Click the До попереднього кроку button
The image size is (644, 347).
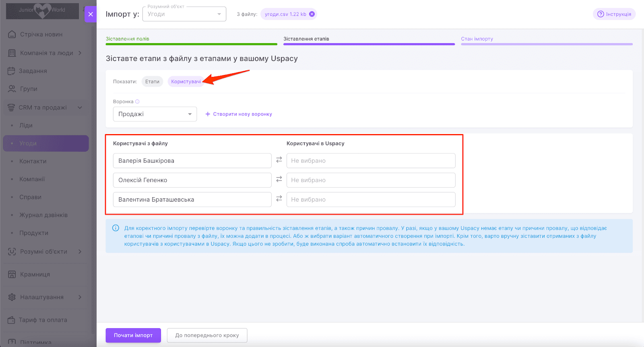(x=207, y=335)
